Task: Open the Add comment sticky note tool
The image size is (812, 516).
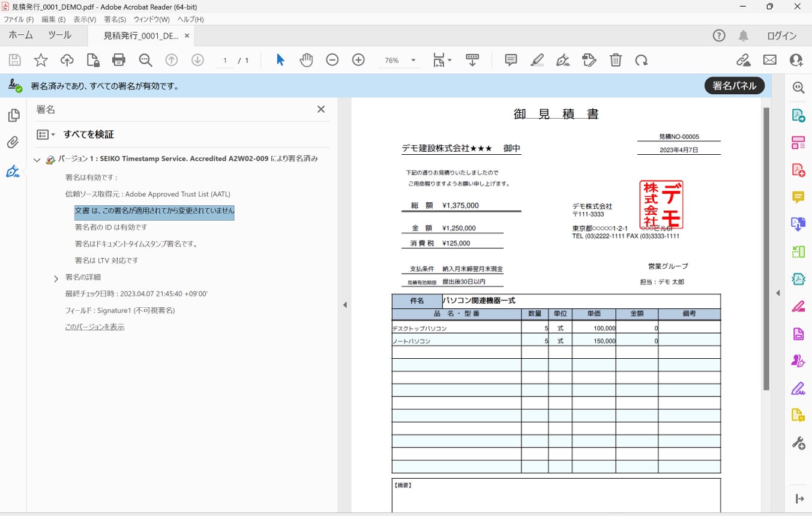Action: pos(511,60)
